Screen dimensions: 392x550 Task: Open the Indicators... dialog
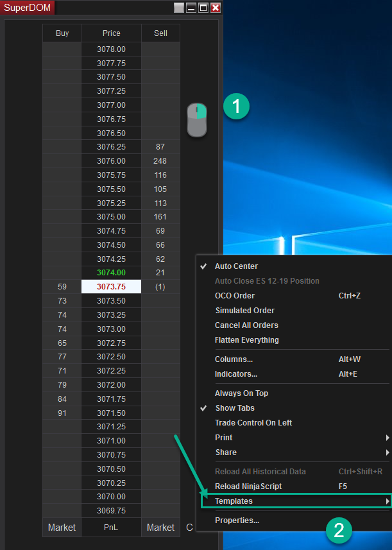click(294, 374)
